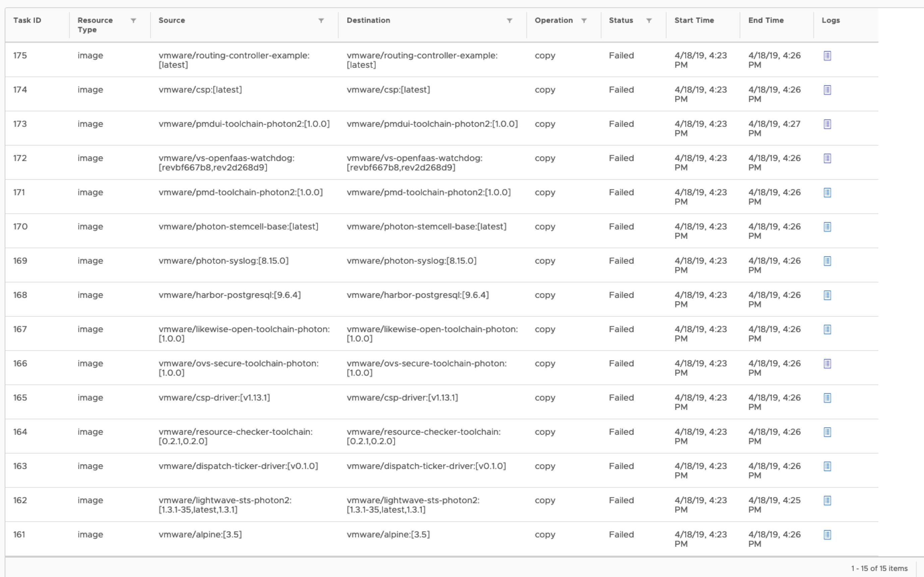
Task: Sort by the Start Time column
Action: (x=694, y=20)
